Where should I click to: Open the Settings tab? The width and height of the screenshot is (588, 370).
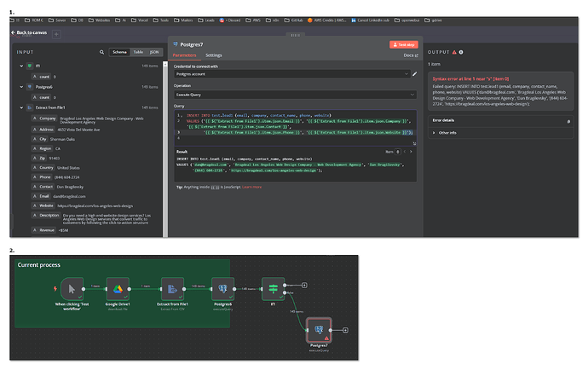point(214,55)
